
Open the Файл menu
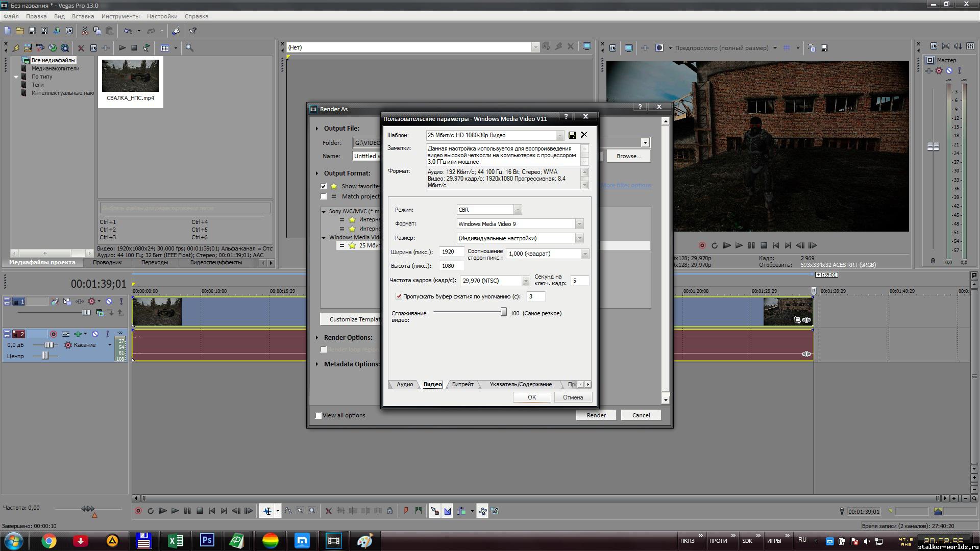pos(11,16)
